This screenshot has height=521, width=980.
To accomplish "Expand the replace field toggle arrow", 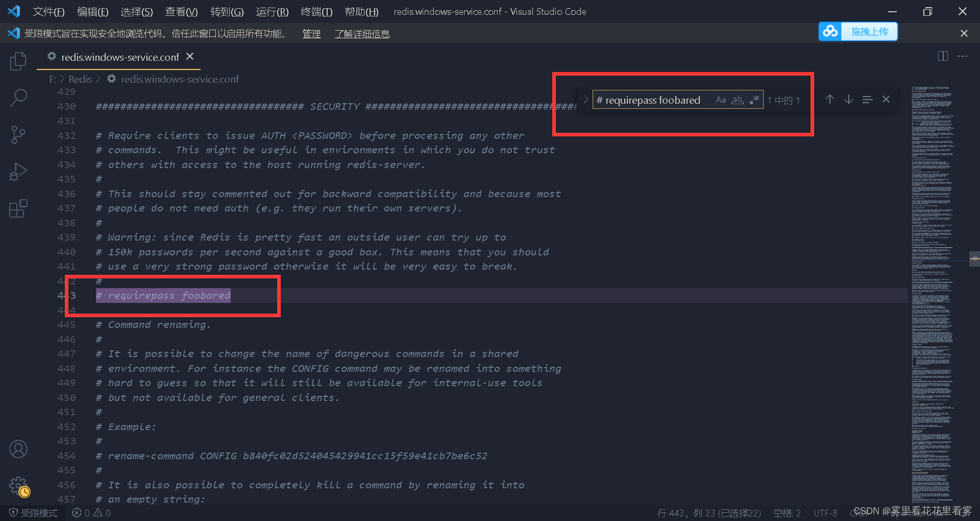I will pyautogui.click(x=586, y=100).
